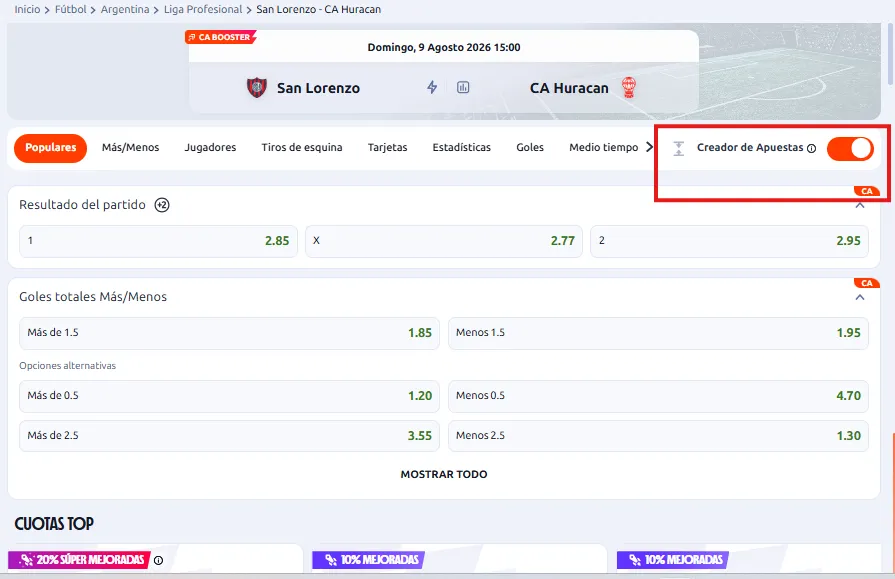
Task: Click the lightning bolt icon between teams
Action: 432,87
